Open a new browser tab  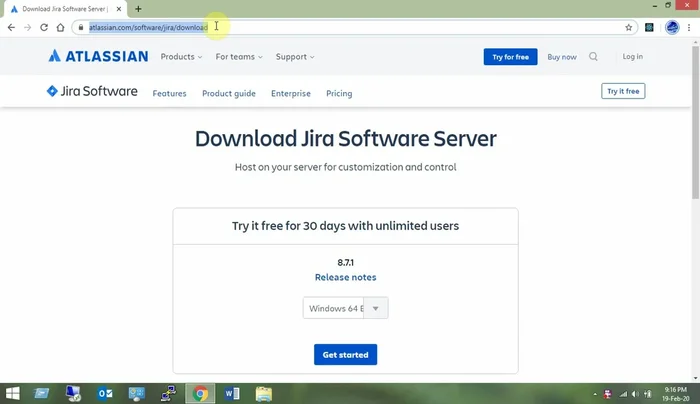[x=138, y=8]
